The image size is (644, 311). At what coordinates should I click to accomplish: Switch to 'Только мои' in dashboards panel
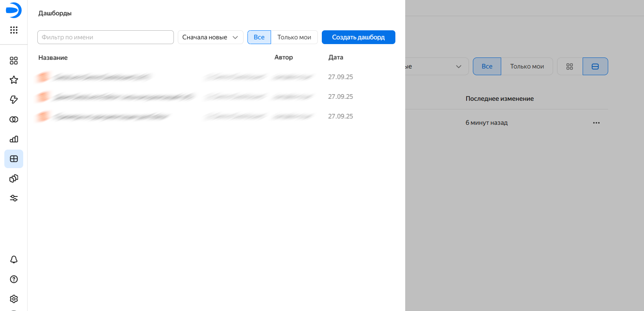pos(294,37)
